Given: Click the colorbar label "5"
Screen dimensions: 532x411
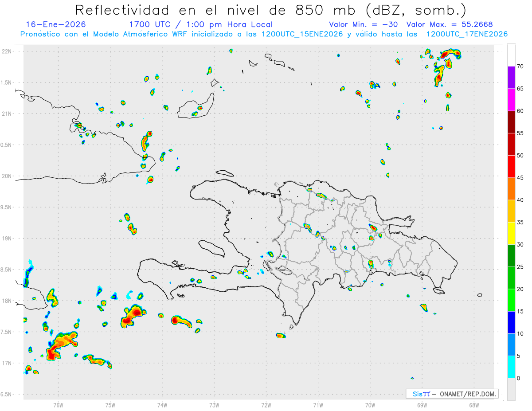Looking at the screenshot, I should click(519, 356).
